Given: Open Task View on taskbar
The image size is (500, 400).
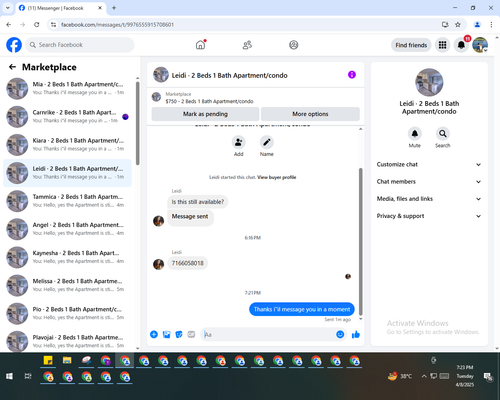Looking at the screenshot, I should click(28, 376).
